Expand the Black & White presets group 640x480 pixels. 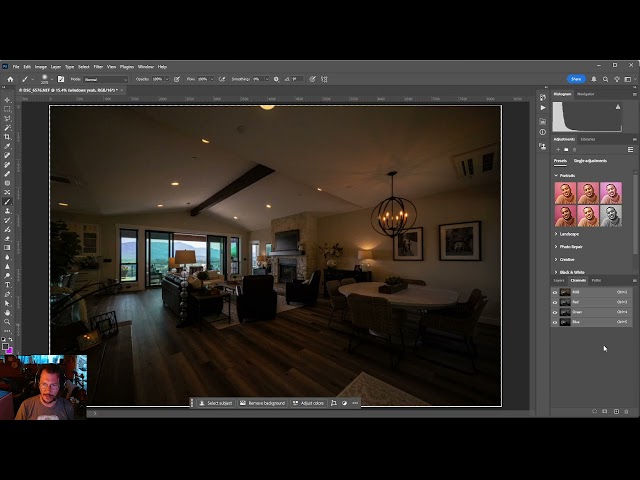pos(556,272)
